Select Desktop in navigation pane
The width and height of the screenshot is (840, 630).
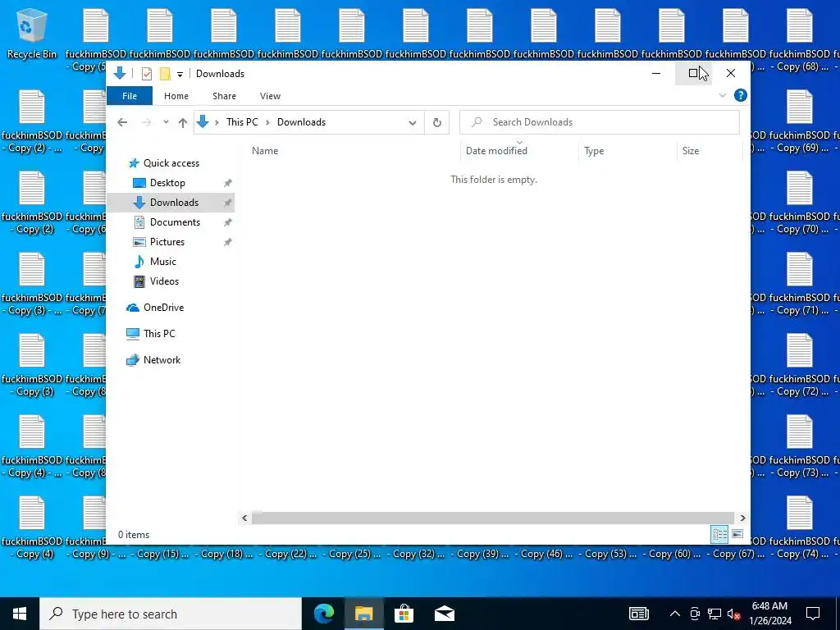pyautogui.click(x=167, y=183)
